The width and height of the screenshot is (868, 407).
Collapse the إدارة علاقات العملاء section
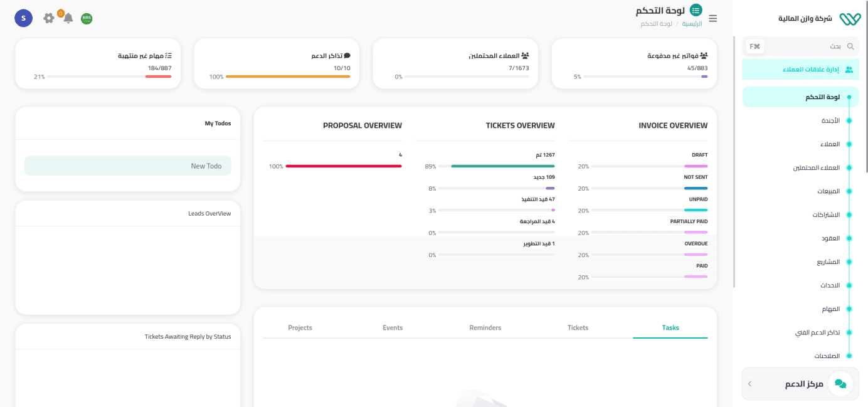tap(800, 70)
